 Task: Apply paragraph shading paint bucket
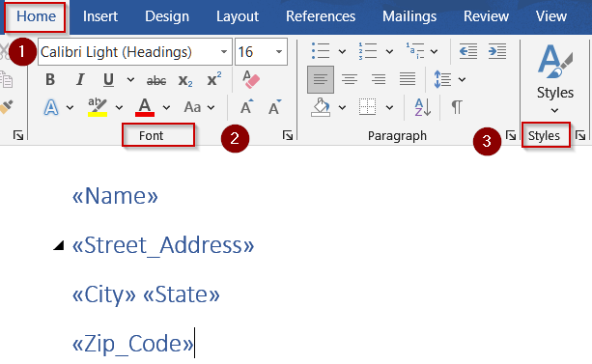click(x=321, y=107)
